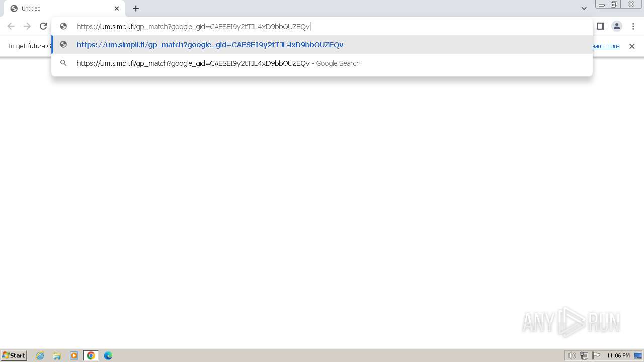Launch Microsoft Edge from taskbar
The width and height of the screenshot is (644, 362).
click(108, 355)
